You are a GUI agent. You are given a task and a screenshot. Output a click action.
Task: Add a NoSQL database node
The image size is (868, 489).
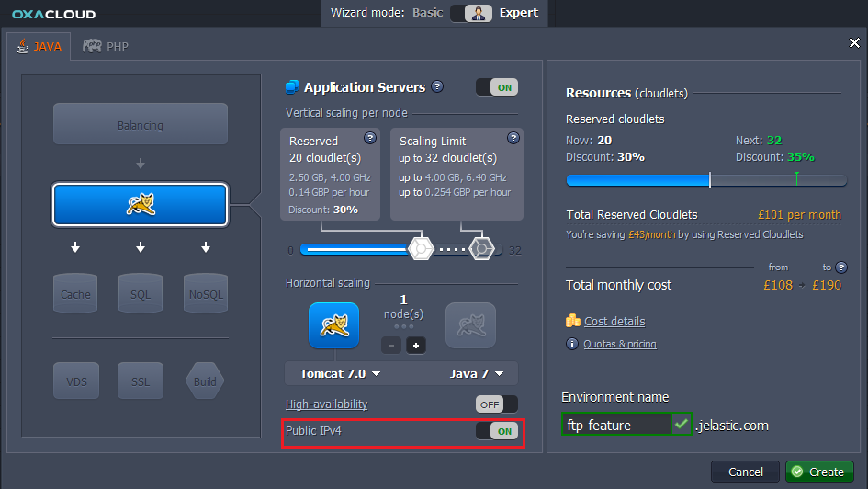(206, 293)
